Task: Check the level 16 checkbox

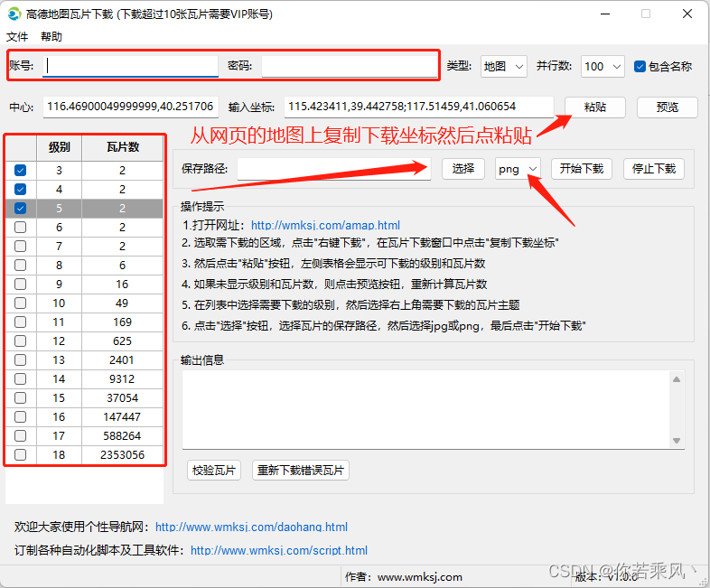Action: [21, 417]
